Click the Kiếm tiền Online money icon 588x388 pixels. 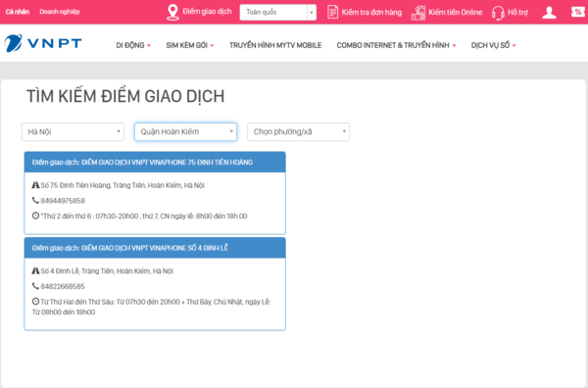pos(418,13)
